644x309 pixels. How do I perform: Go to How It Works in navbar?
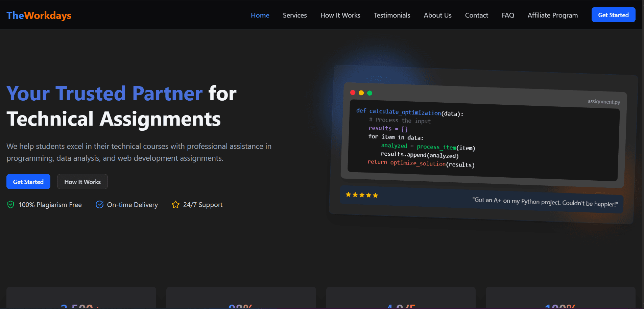click(340, 15)
